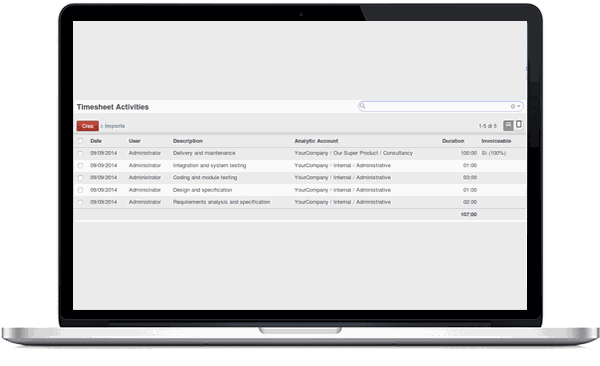Click the 03:00 duration cell
Image resolution: width=600 pixels, height=366 pixels.
coord(470,178)
